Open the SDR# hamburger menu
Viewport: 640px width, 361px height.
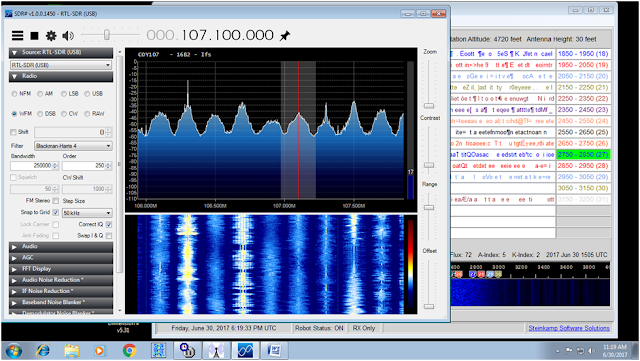coord(17,36)
